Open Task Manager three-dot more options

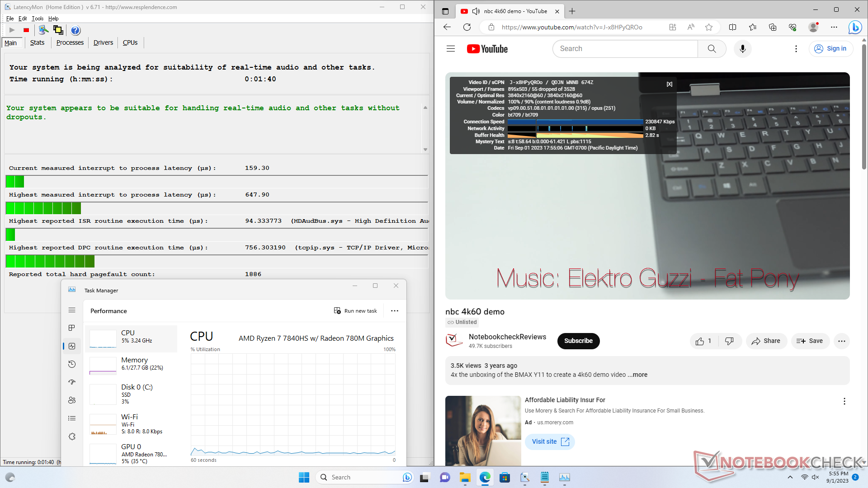395,311
